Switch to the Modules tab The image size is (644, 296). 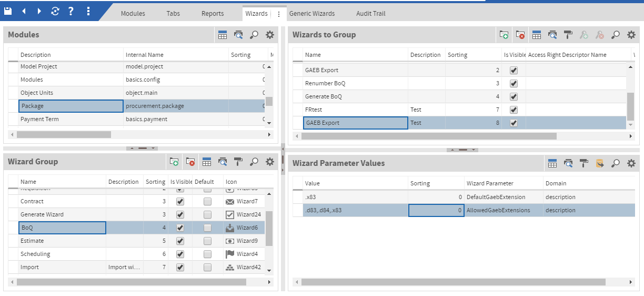coord(133,14)
